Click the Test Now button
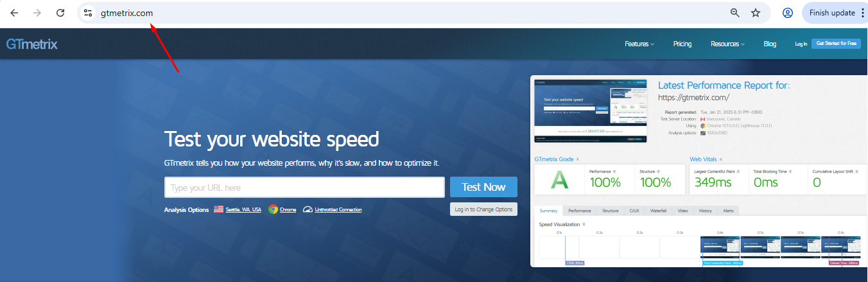Image resolution: width=868 pixels, height=282 pixels. click(x=483, y=187)
